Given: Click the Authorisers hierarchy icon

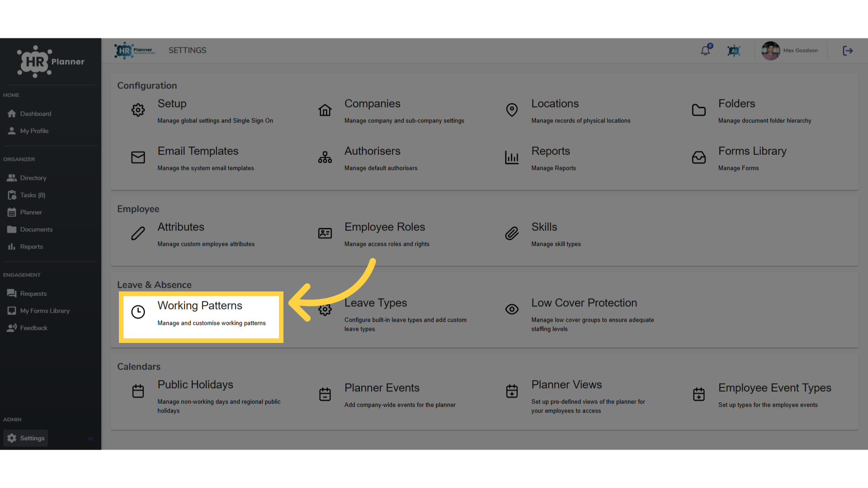Looking at the screenshot, I should click(x=325, y=157).
